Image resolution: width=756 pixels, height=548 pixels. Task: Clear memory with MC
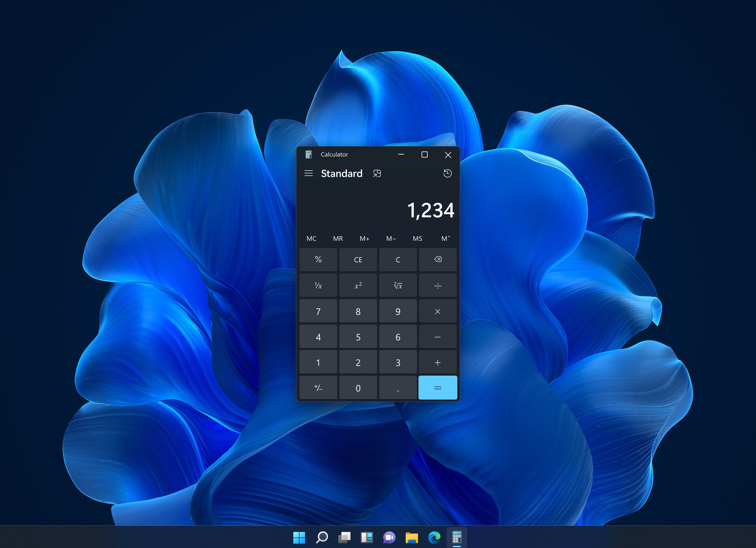311,239
